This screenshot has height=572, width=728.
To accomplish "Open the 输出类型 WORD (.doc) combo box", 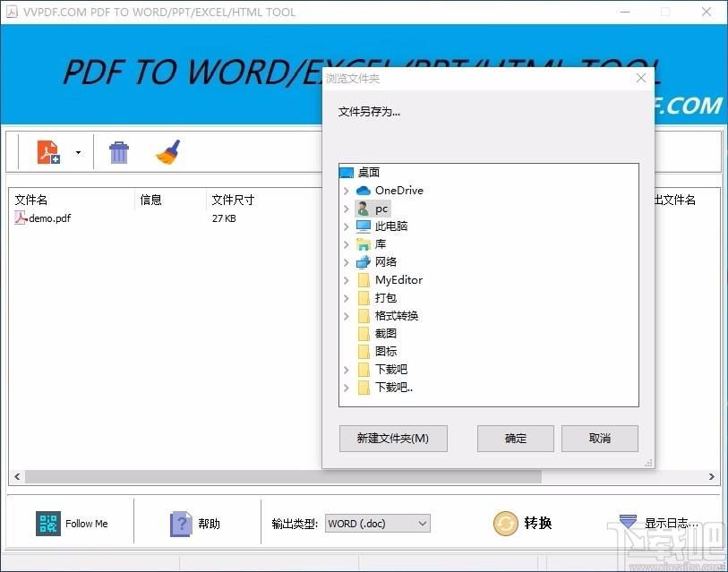I will click(x=378, y=524).
